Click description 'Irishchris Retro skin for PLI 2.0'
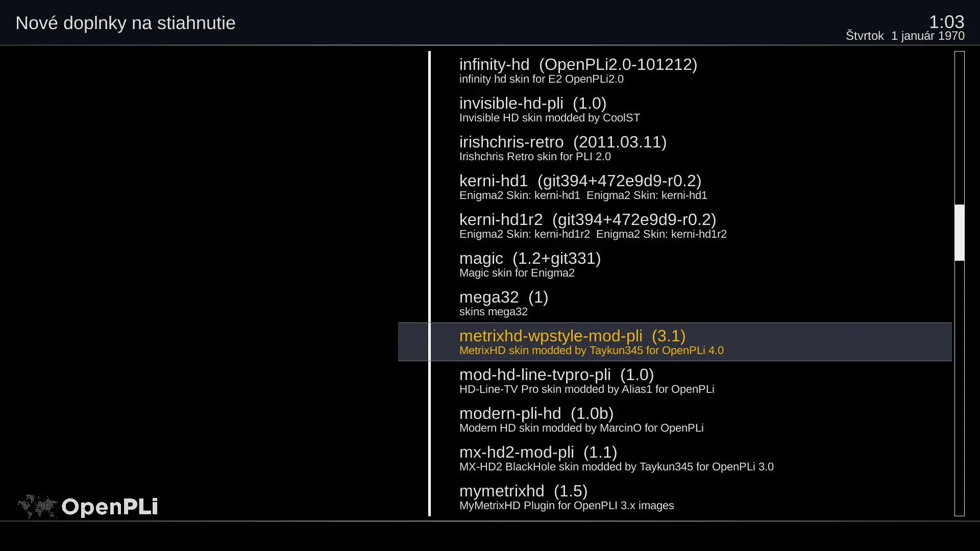980x551 pixels. pyautogui.click(x=535, y=157)
